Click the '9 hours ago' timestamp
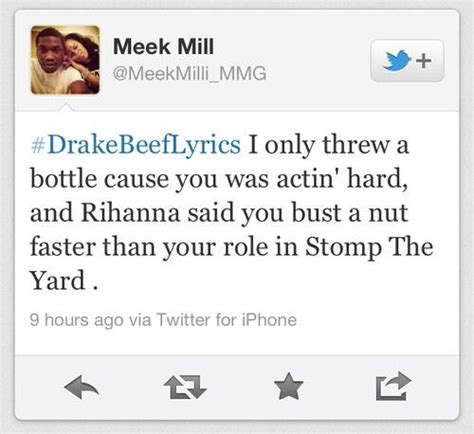Viewport: 474px width, 434px height. click(76, 320)
